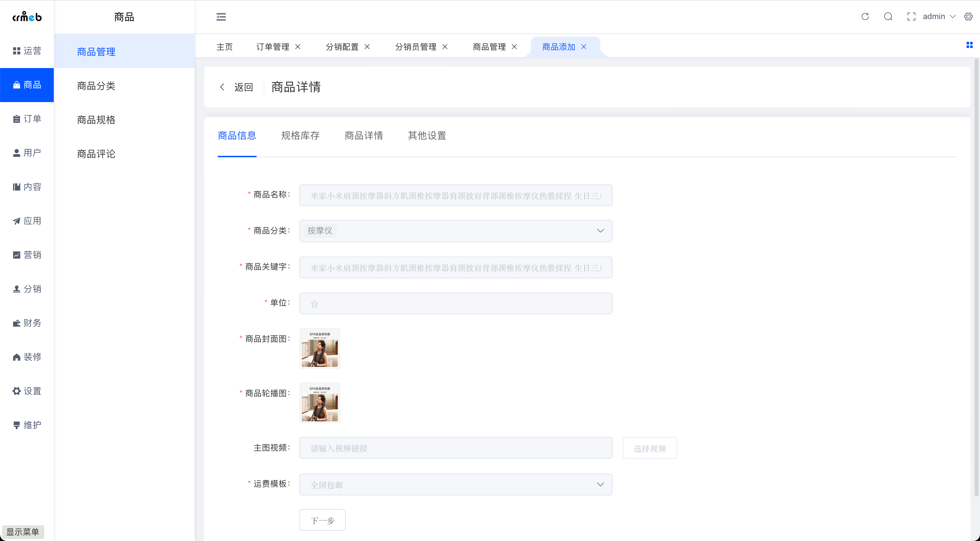Open settings gear icon in header
Image resolution: width=980 pixels, height=541 pixels.
[x=968, y=16]
